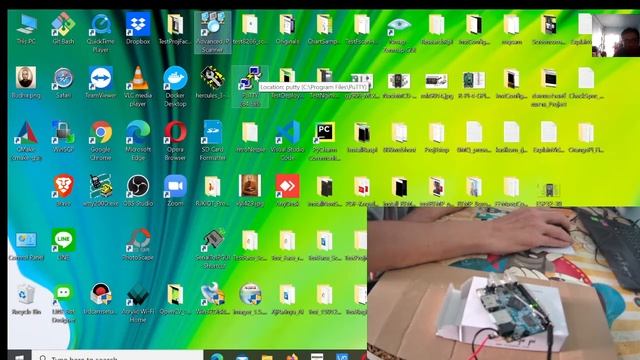
Task: Open the Opera Browser shortcut
Action: tap(175, 141)
